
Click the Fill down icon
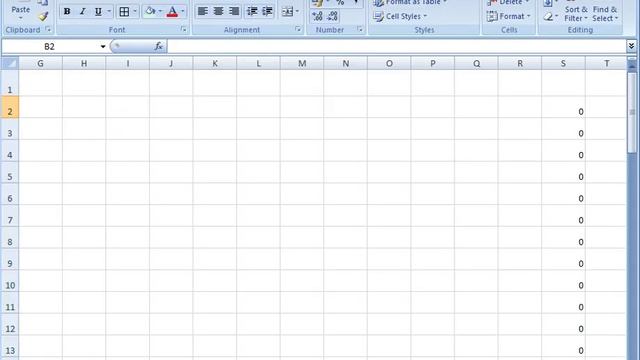click(548, 3)
